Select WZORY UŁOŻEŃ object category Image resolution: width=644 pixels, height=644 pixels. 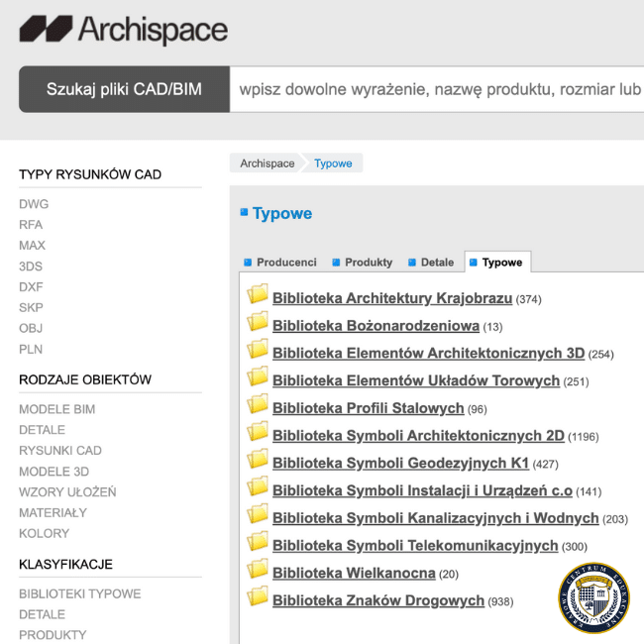pyautogui.click(x=67, y=491)
